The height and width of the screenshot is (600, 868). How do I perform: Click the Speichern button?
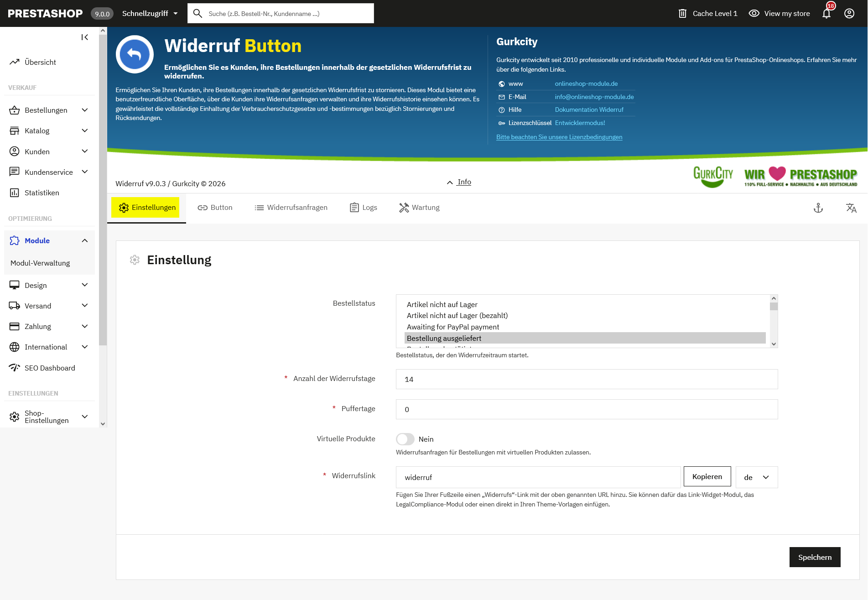[x=815, y=557]
